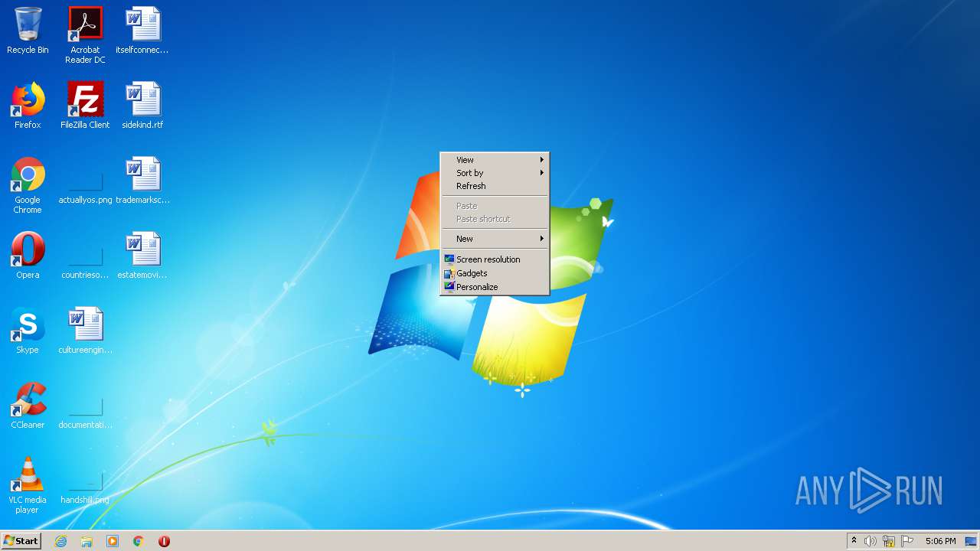Viewport: 980px width, 551px height.
Task: Click the Skype desktop shortcut
Action: coord(28,331)
